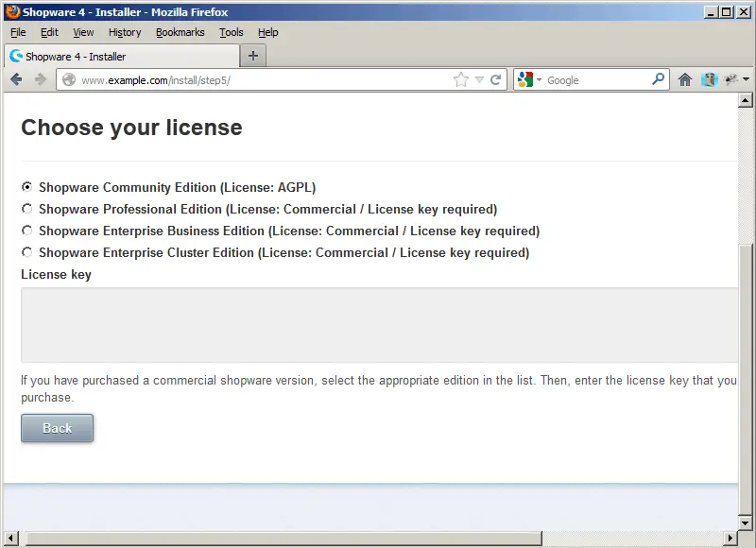Image resolution: width=756 pixels, height=548 pixels.
Task: Open the Bookmarks menu
Action: click(180, 32)
